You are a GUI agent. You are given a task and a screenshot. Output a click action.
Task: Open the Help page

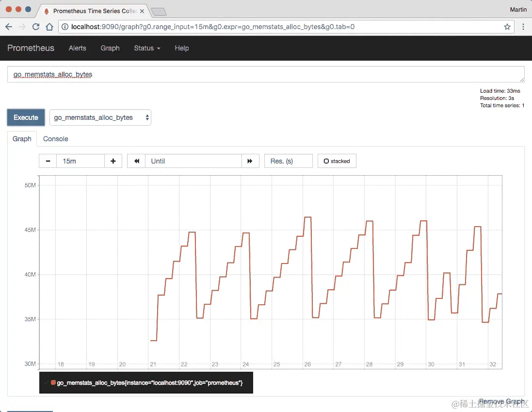pyautogui.click(x=182, y=48)
